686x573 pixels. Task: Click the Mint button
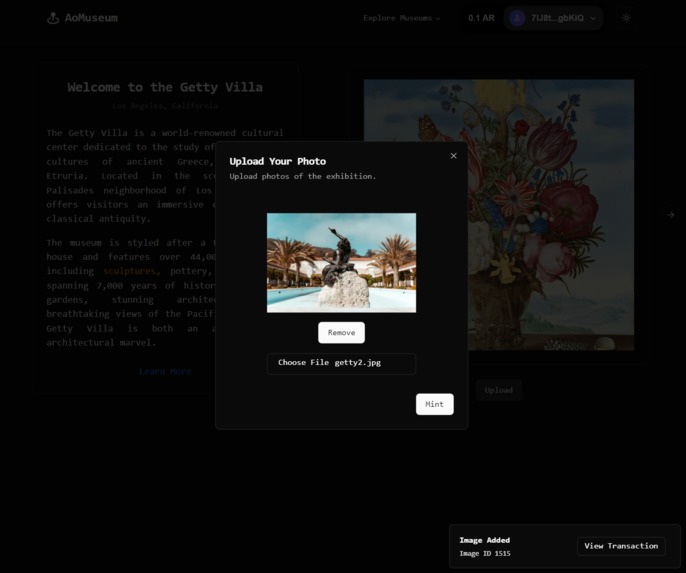coord(434,404)
